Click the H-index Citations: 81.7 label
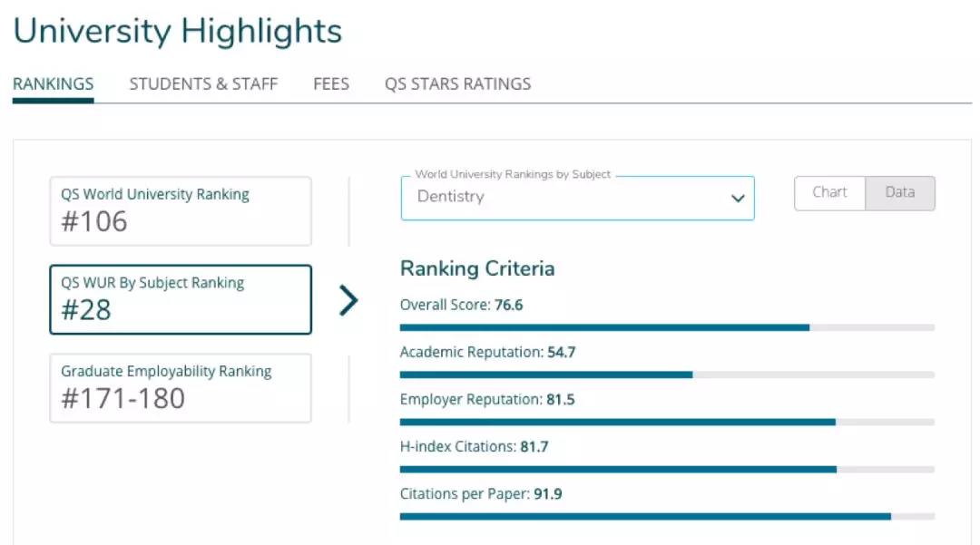980x545 pixels. 474,446
